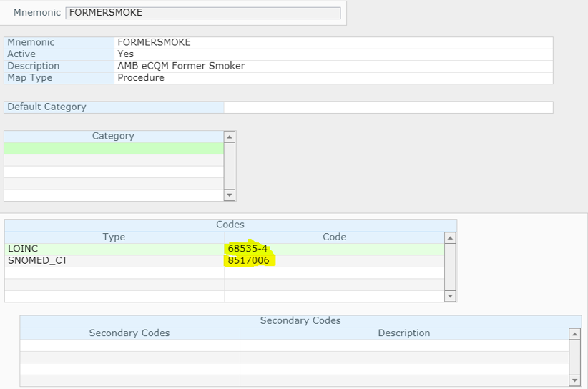Click the Codes table scrollbar track
This screenshot has width=588, height=389.
pyautogui.click(x=450, y=267)
